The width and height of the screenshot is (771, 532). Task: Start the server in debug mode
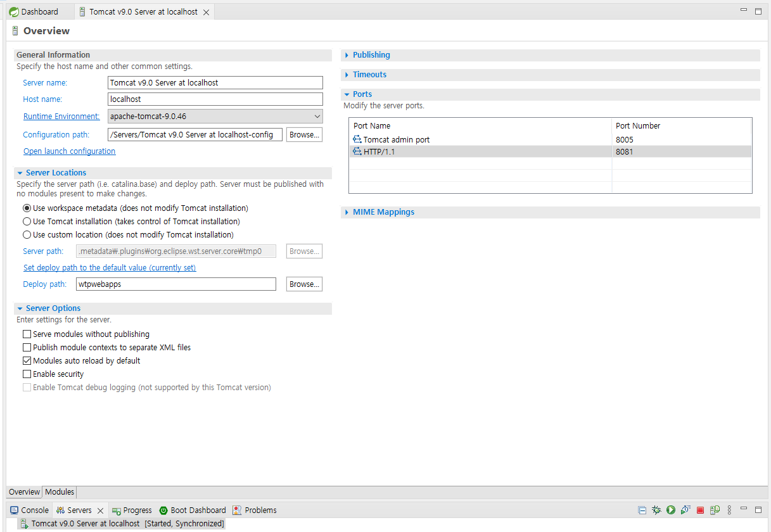[656, 510]
